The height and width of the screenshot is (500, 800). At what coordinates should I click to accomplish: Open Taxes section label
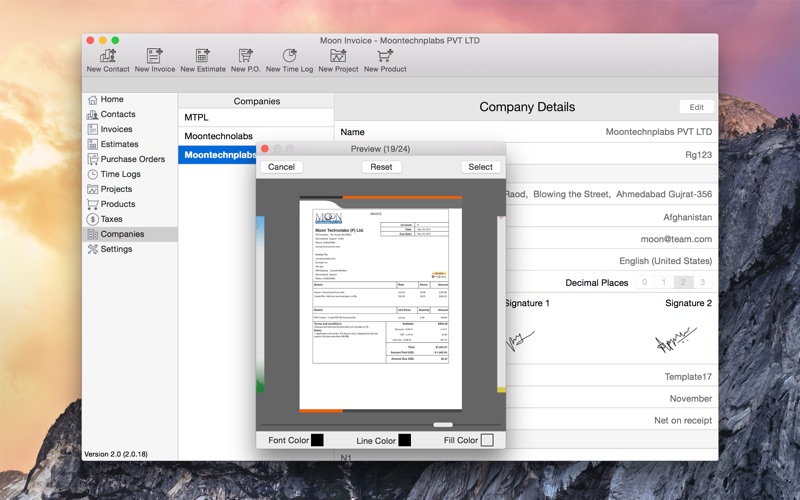point(111,219)
